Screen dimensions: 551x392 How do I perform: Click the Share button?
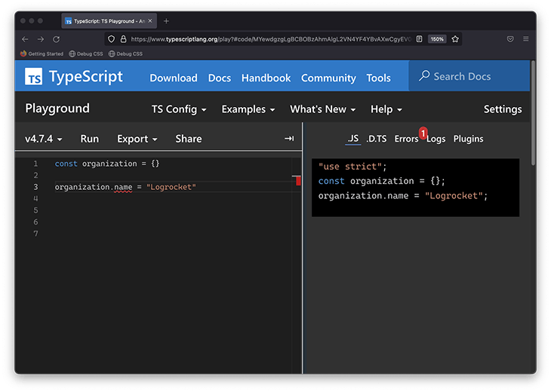(x=189, y=139)
